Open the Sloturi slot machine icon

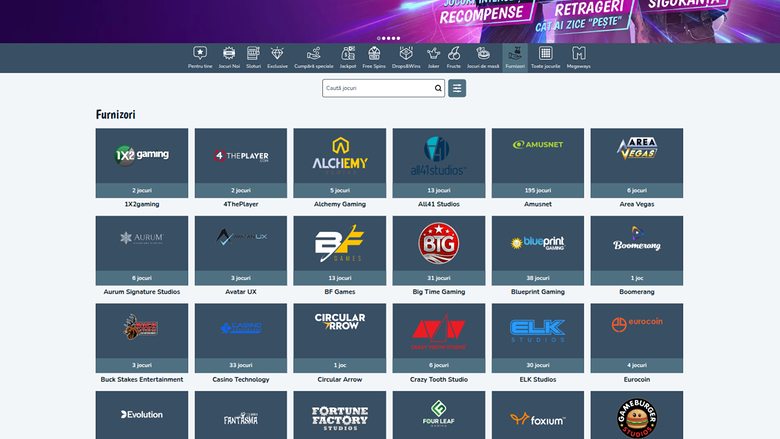coord(253,54)
